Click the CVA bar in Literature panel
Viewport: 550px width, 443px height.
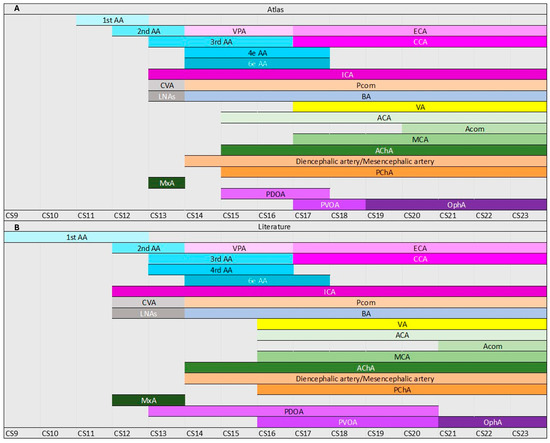pyautogui.click(x=148, y=302)
